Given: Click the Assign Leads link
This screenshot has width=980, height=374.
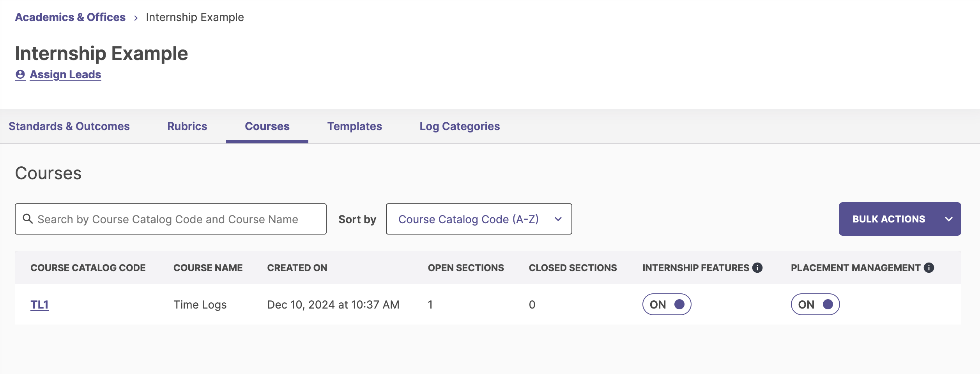Looking at the screenshot, I should pos(65,74).
